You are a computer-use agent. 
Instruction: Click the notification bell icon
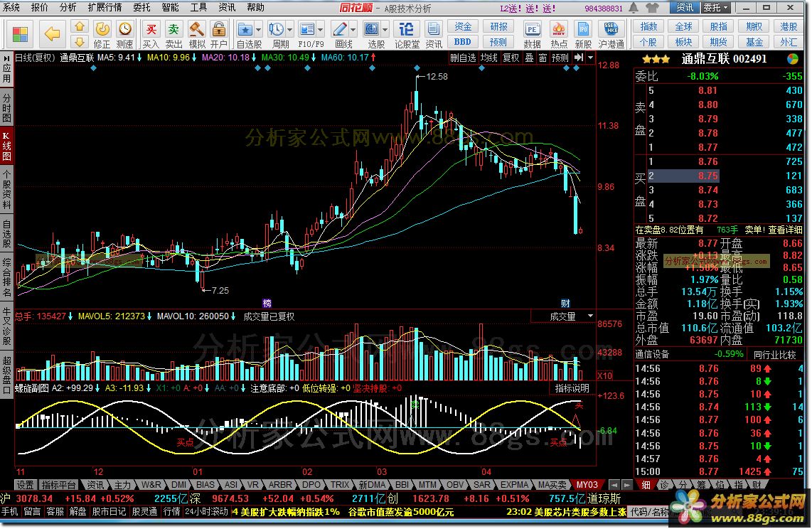point(634,8)
